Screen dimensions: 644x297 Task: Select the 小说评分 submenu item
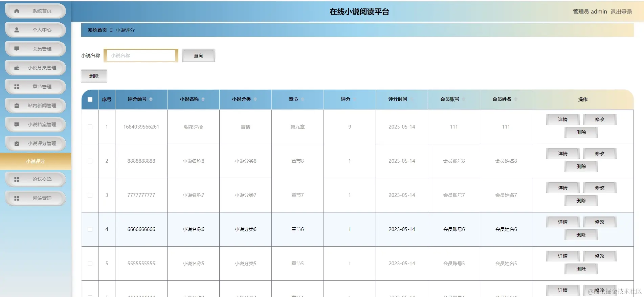tap(36, 161)
